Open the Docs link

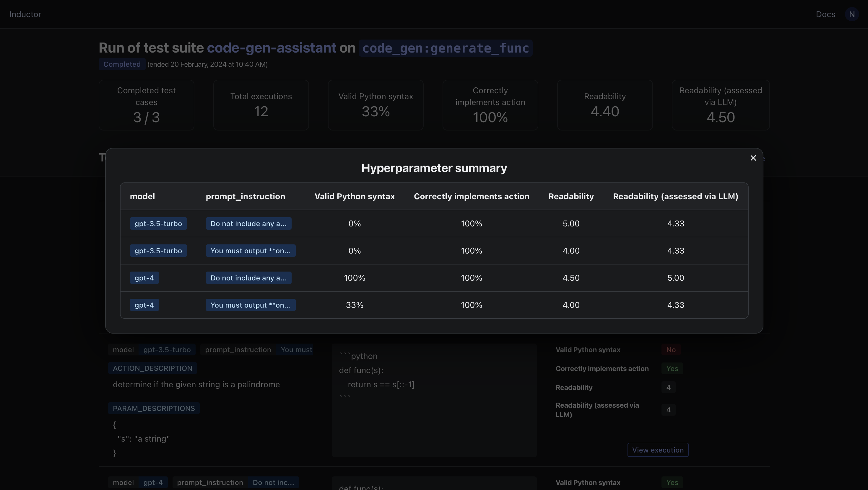click(x=825, y=14)
